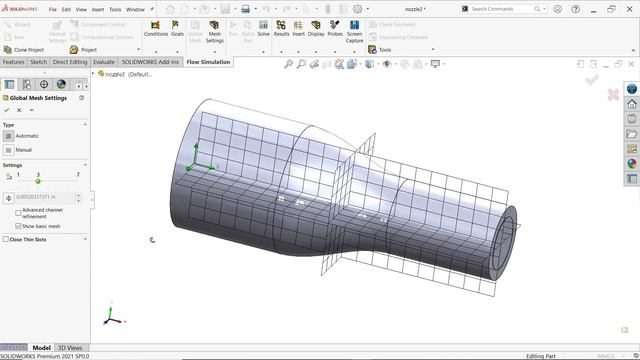640x360 pixels.
Task: Switch to the Evaluate tab
Action: pos(104,62)
